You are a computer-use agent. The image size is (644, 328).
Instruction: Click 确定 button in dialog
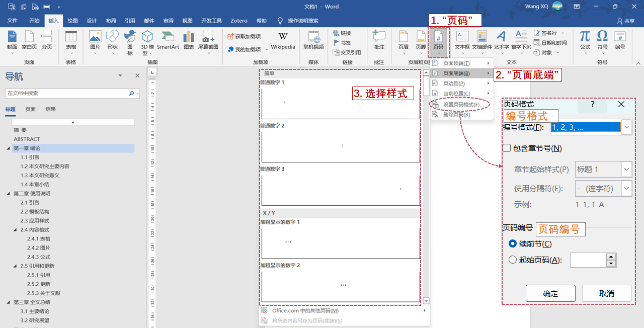point(550,293)
